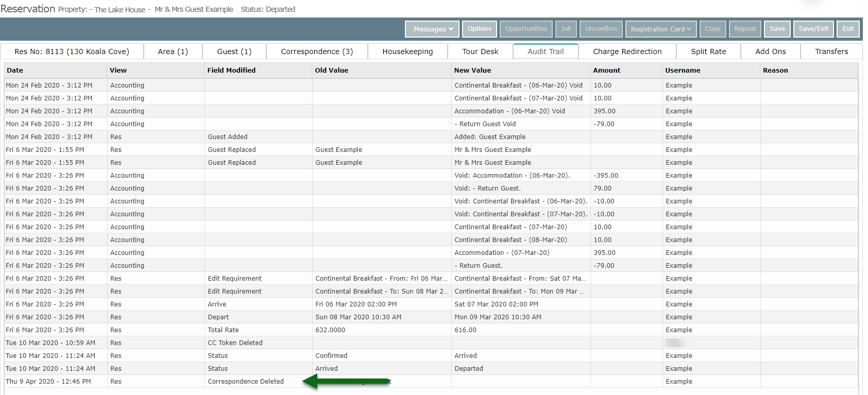Click the Job button
Screen dimensions: 868x395
(x=566, y=29)
